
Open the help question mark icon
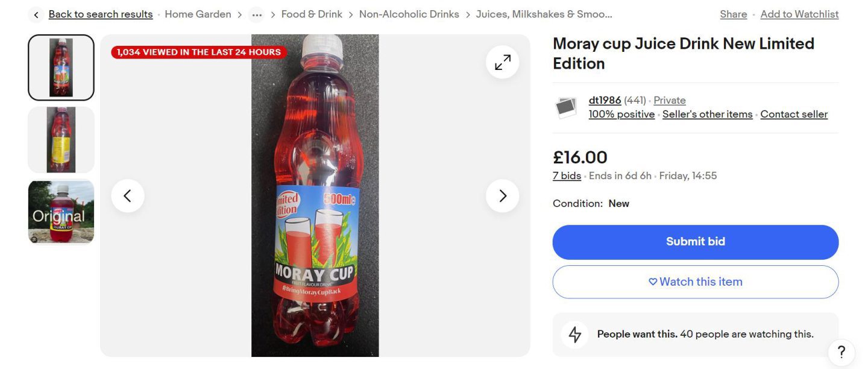point(841,353)
